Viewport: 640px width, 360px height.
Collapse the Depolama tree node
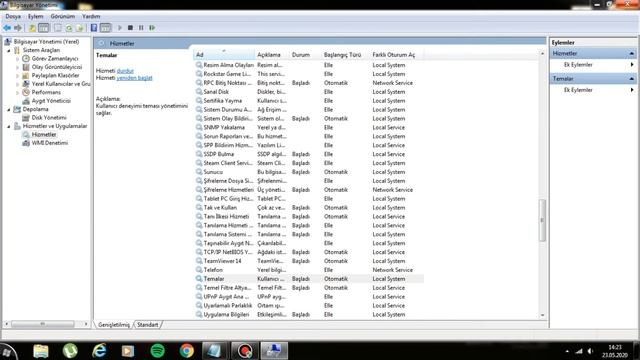point(9,109)
